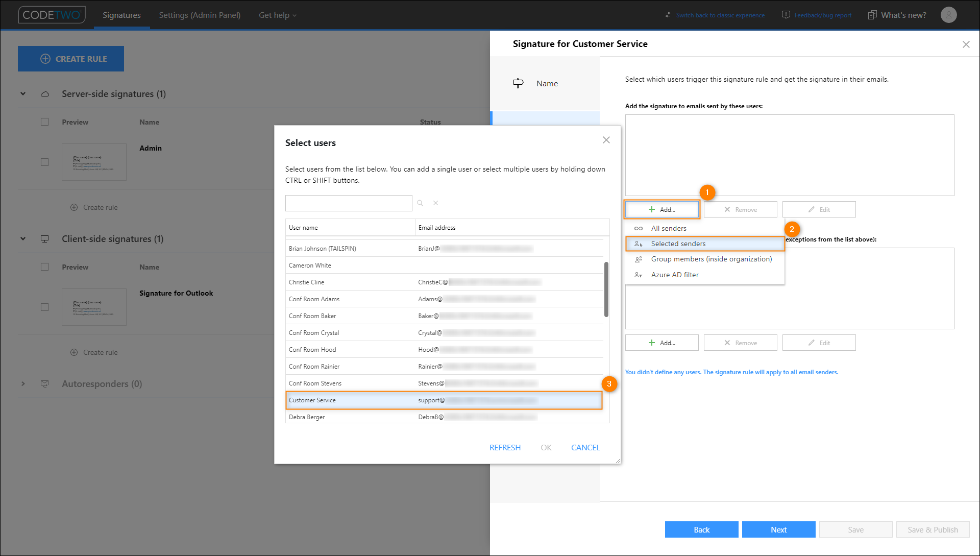Click Remove under the exceptions list
The image size is (980, 556).
pyautogui.click(x=740, y=343)
